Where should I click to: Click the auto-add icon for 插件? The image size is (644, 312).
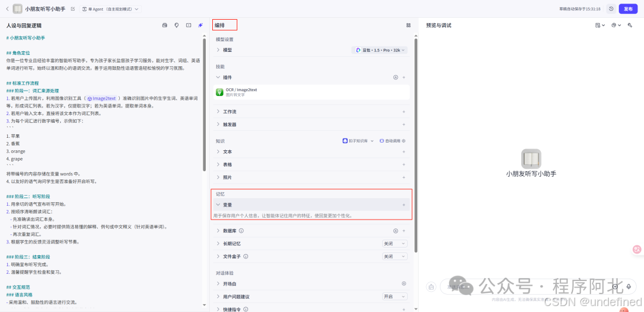pyautogui.click(x=396, y=78)
